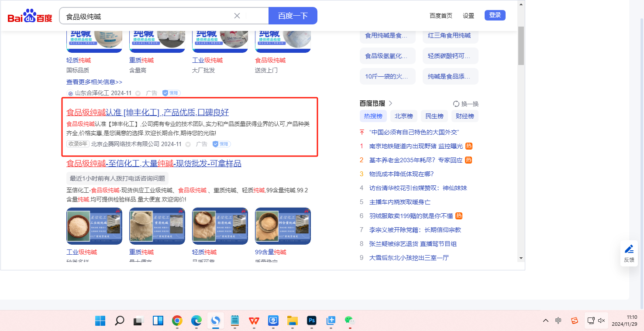Open the blue plus-window app on the taskbar
This screenshot has height=331, width=644.
331,321
